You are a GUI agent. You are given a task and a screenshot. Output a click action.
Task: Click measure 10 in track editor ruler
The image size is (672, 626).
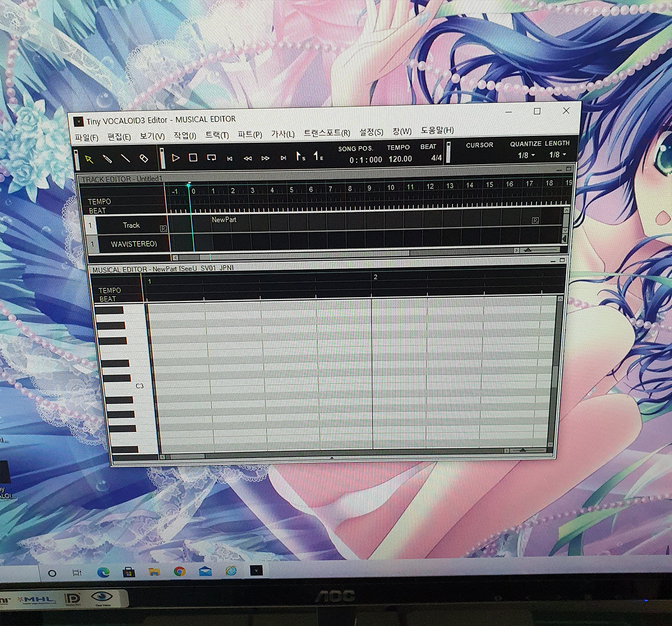391,187
